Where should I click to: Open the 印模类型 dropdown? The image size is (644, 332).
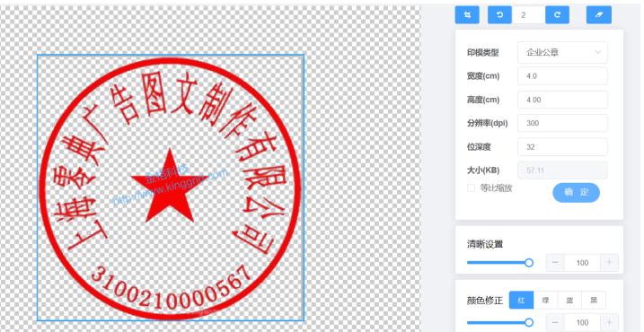click(x=562, y=53)
